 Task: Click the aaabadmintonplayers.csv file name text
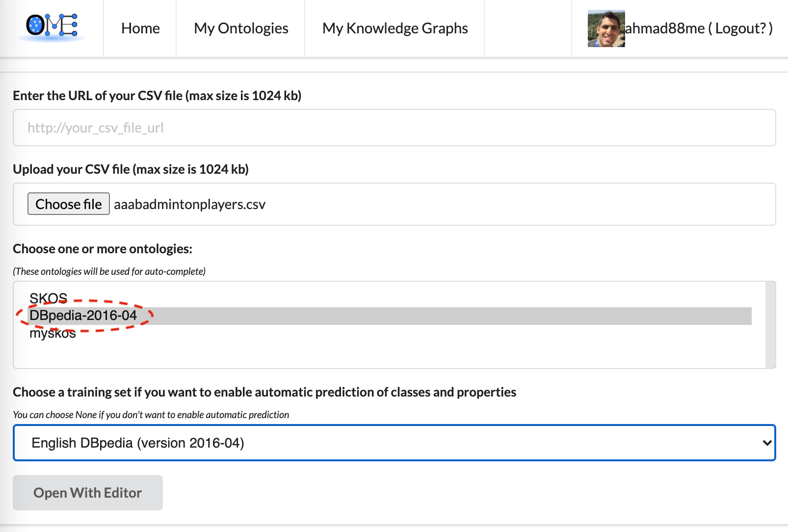(189, 205)
